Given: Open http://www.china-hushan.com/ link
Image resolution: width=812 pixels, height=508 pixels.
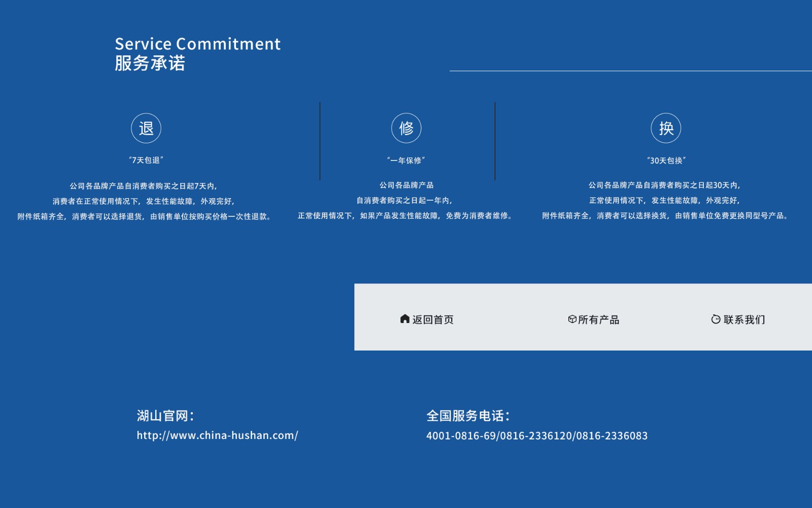Looking at the screenshot, I should [217, 435].
